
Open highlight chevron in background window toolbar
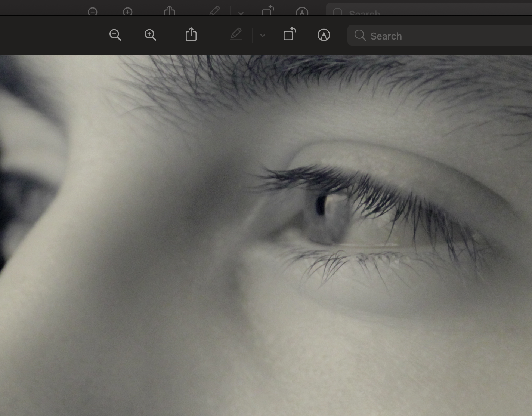(x=241, y=13)
